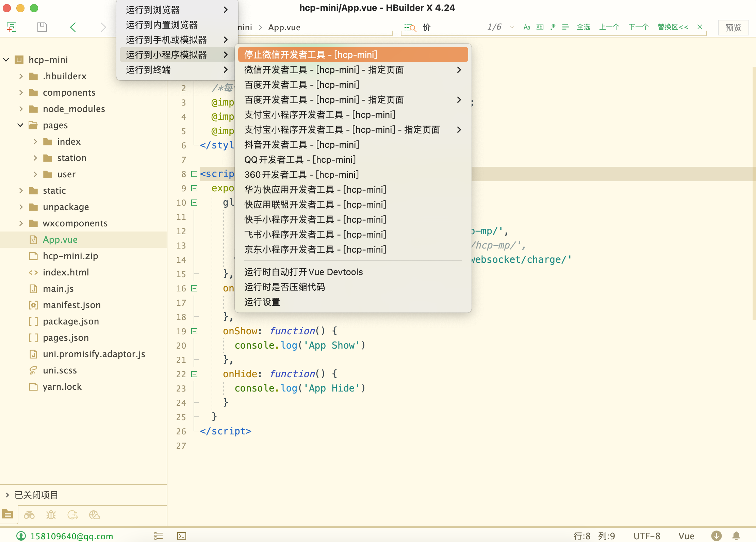This screenshot has height=542, width=756.
Task: Toggle the in-selection search lines icon
Action: coord(565,27)
